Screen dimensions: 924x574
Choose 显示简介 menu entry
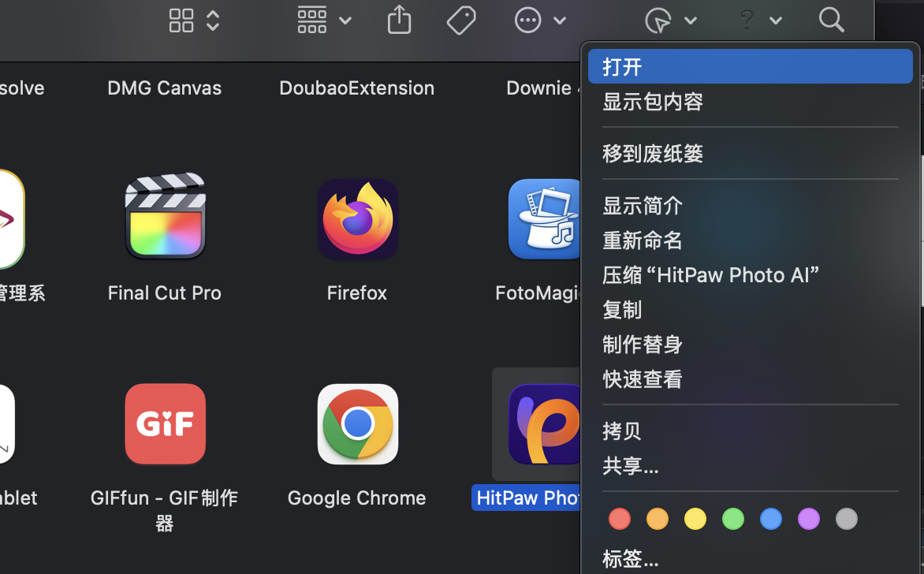click(751, 206)
